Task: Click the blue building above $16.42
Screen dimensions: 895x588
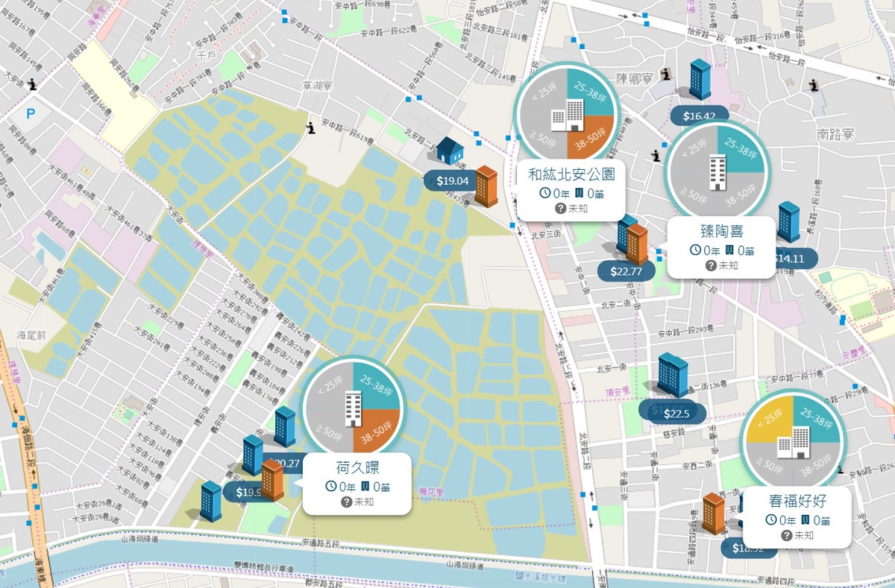Action: point(700,80)
